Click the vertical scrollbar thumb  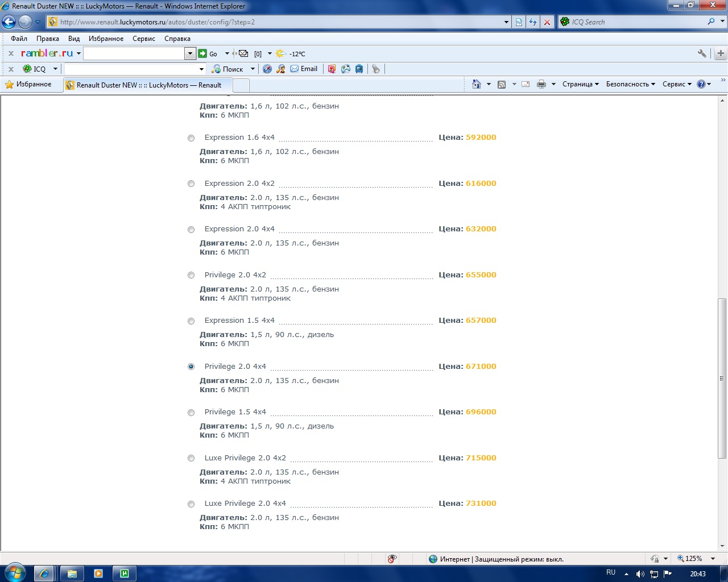pyautogui.click(x=722, y=378)
